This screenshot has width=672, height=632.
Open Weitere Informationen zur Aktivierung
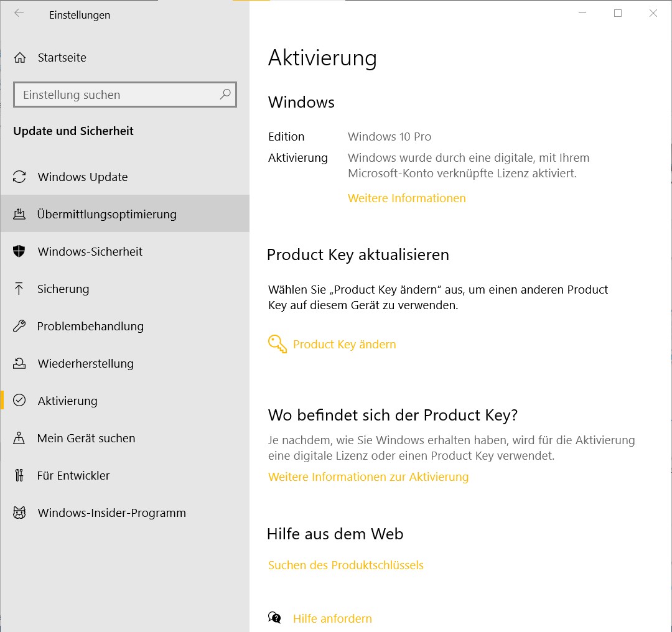pyautogui.click(x=368, y=476)
